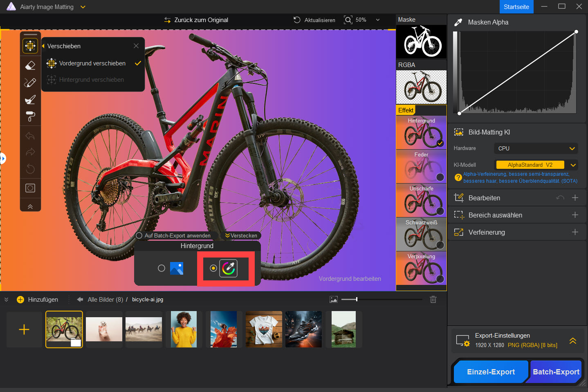Viewport: 588px width, 392px height.
Task: Apply the Schwarzweiß effect
Action: [x=421, y=234]
